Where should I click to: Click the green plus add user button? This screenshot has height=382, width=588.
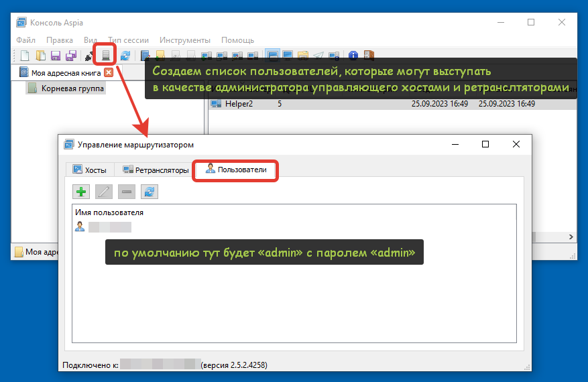(81, 192)
